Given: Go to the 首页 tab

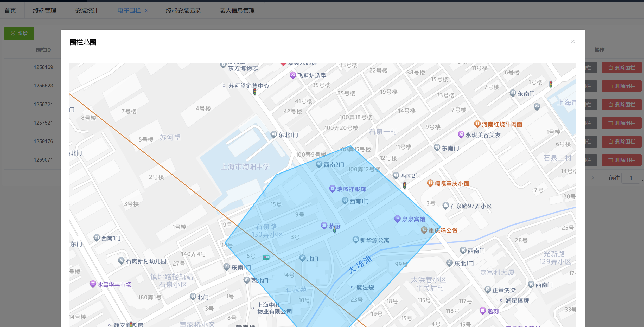Looking at the screenshot, I should click(10, 11).
